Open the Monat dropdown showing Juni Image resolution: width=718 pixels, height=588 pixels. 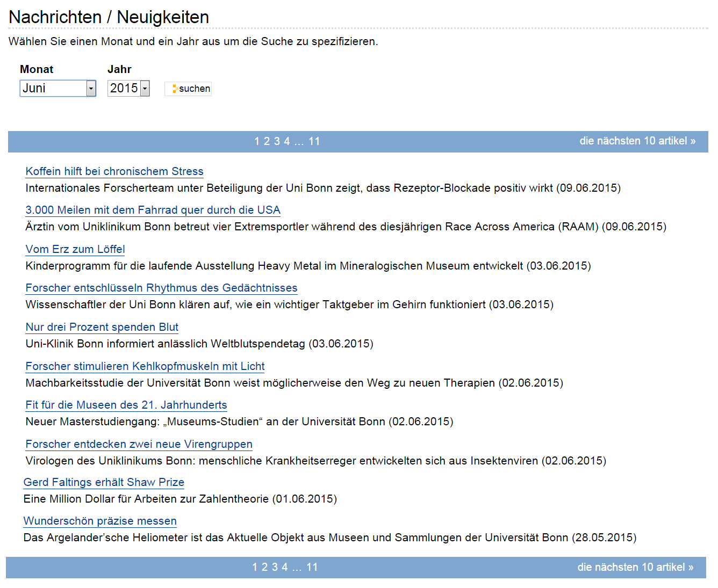pyautogui.click(x=58, y=88)
